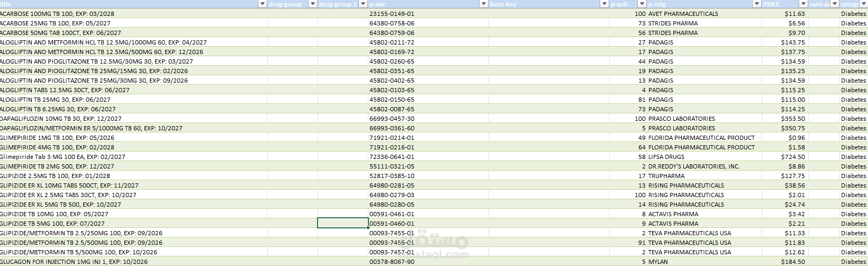
Task: Open the drug-group column filter dropdown
Action: 312,4
